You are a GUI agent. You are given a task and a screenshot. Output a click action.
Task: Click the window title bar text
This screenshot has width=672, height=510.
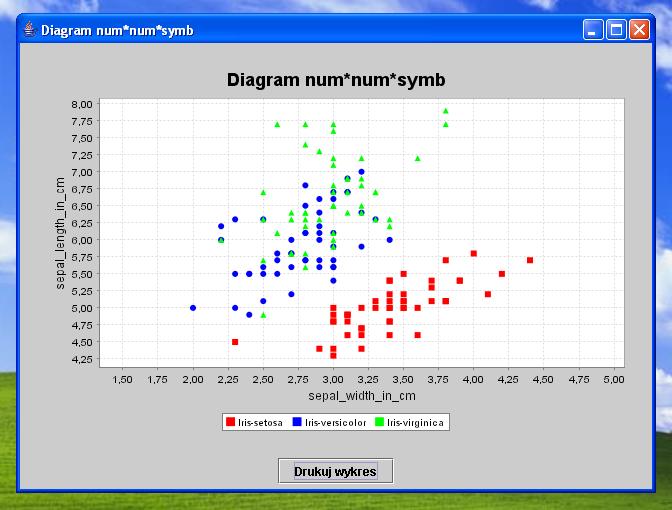point(117,30)
